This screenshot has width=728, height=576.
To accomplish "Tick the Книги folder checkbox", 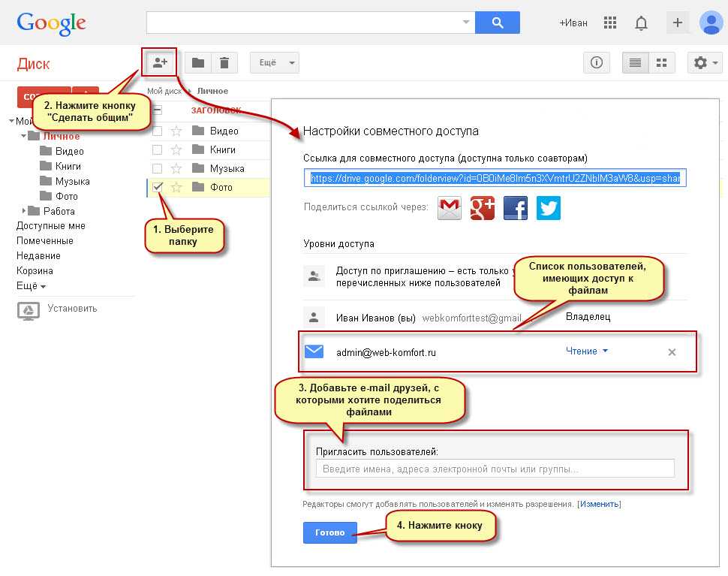I will point(158,149).
